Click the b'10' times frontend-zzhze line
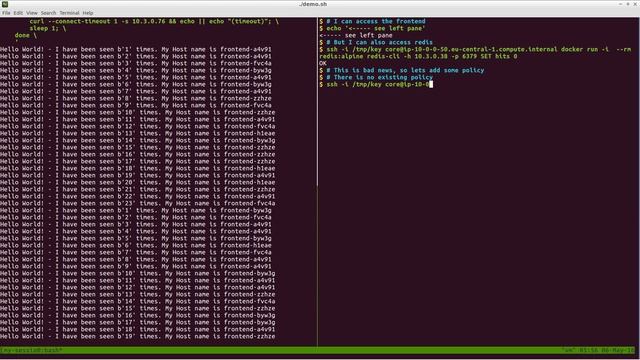 point(138,112)
